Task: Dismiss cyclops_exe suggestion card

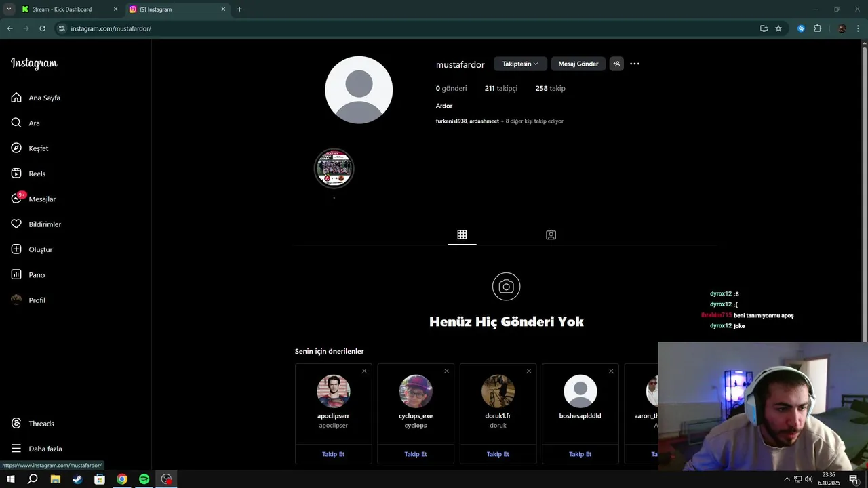Action: (446, 371)
